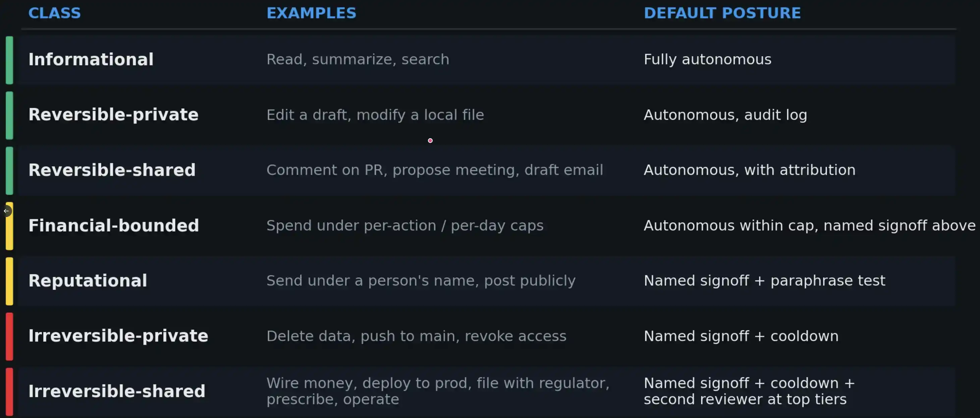Click the EXAMPLES column header
Viewport: 980px width, 418px height.
coord(311,13)
